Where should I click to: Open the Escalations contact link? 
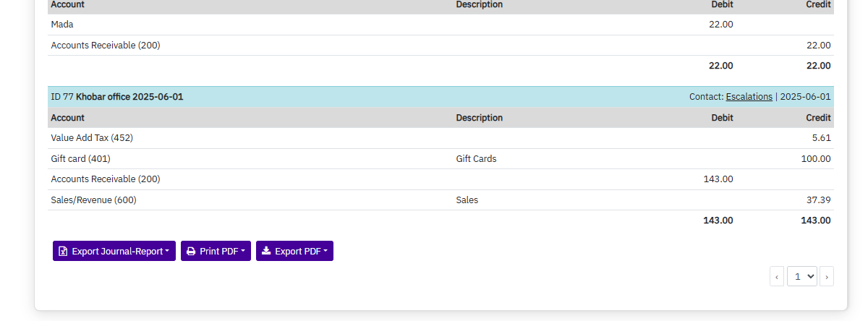click(x=749, y=97)
